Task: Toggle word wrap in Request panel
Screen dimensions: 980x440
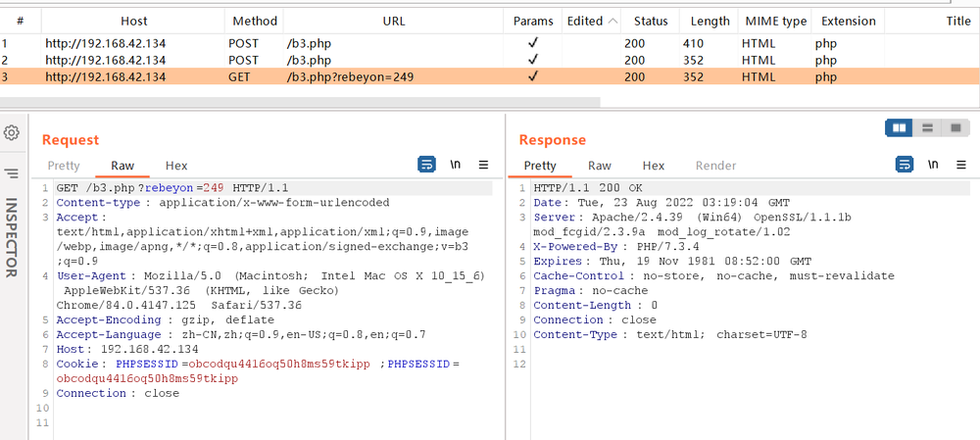Action: [x=426, y=165]
